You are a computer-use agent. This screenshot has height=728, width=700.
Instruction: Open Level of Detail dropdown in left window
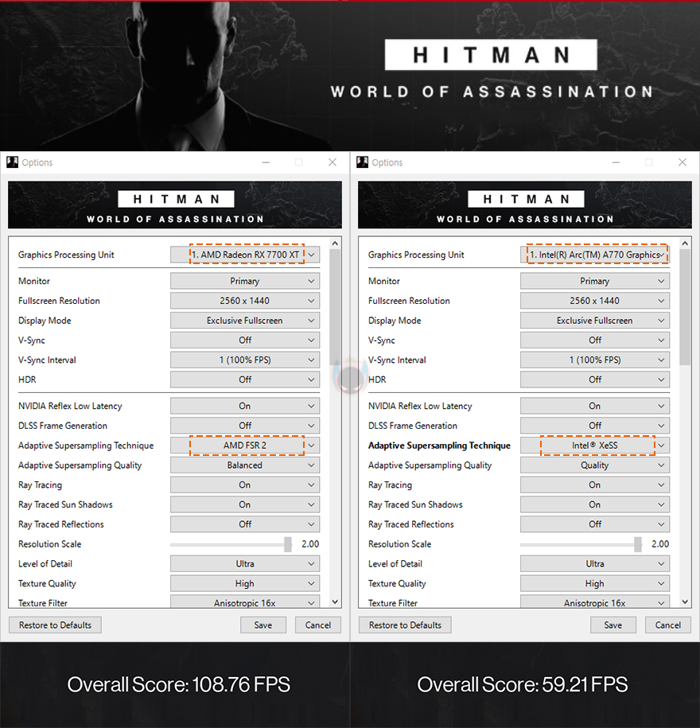pos(245,563)
